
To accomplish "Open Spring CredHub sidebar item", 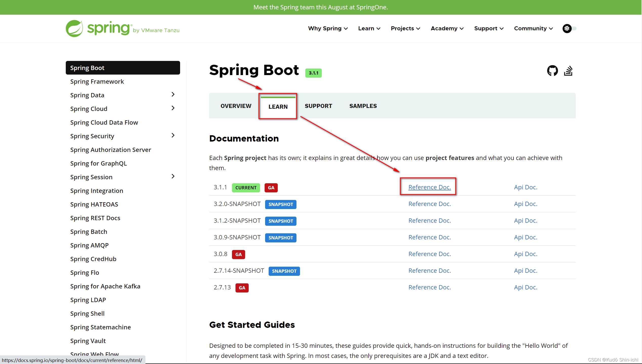I will tap(93, 259).
